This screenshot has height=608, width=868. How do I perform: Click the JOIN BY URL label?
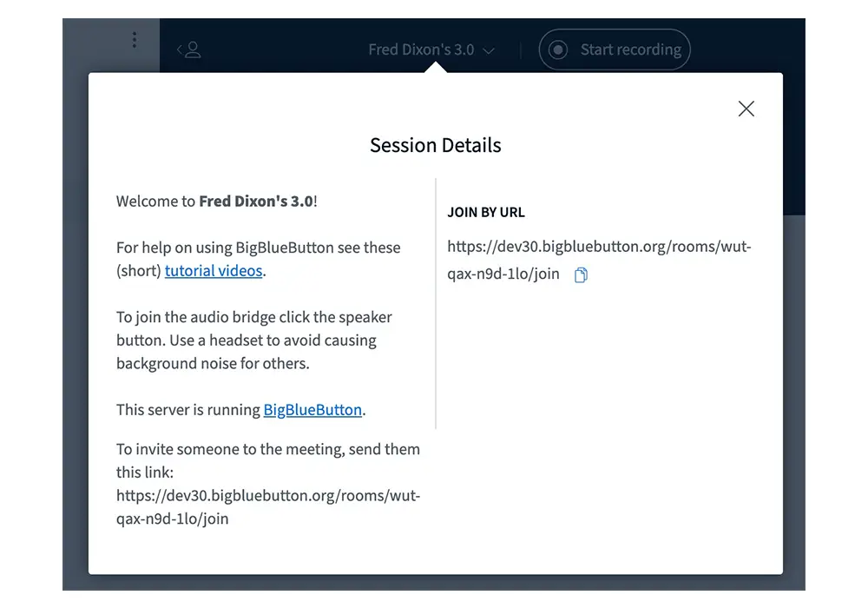(486, 212)
